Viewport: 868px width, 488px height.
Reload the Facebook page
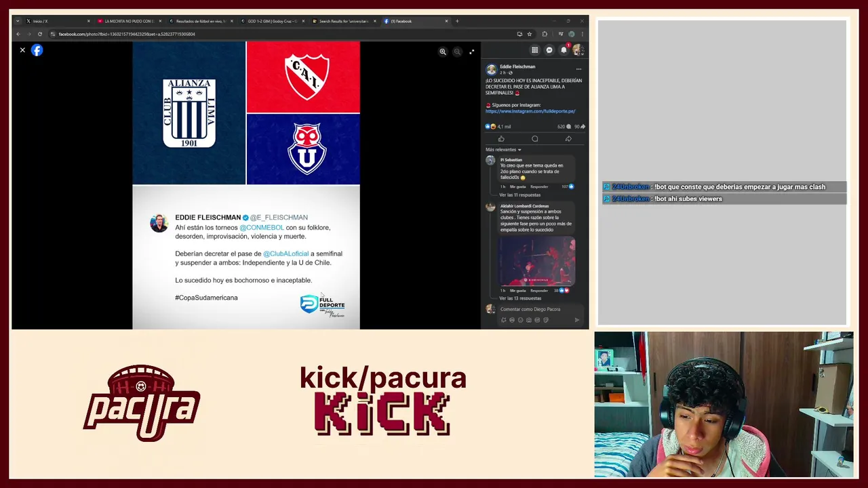40,34
